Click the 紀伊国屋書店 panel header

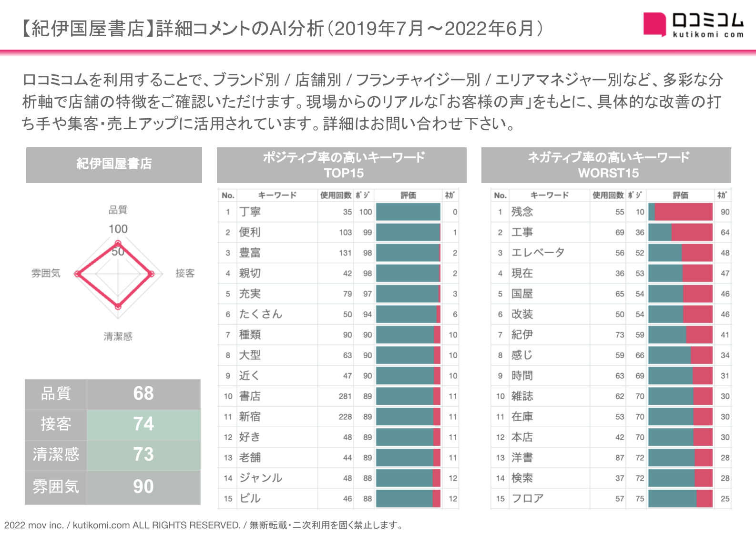click(x=114, y=165)
